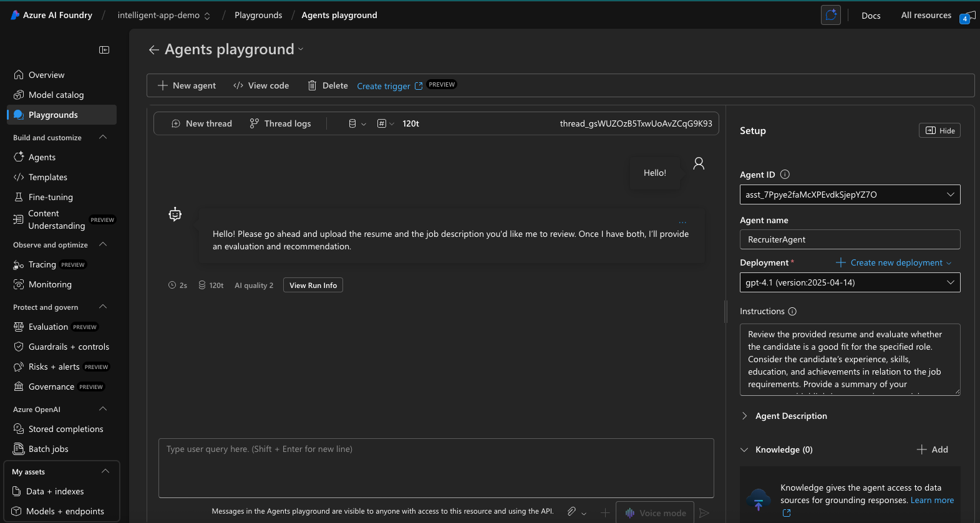Select Playgrounds in the sidebar

[61, 115]
